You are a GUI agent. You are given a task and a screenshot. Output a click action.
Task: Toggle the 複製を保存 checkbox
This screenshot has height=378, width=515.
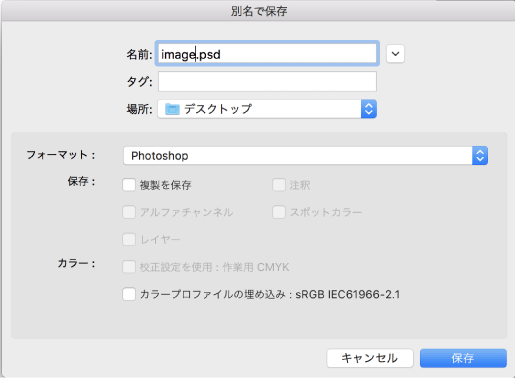(129, 185)
